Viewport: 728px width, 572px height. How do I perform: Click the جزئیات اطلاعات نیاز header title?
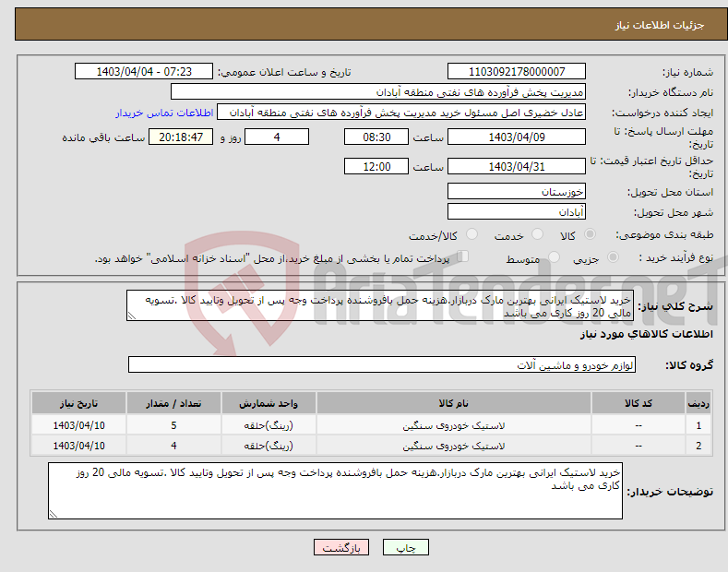tap(660, 25)
